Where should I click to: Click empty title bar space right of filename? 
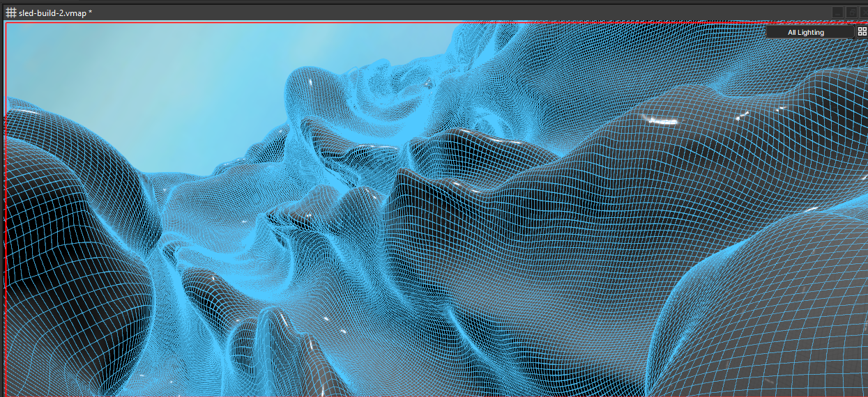418,13
